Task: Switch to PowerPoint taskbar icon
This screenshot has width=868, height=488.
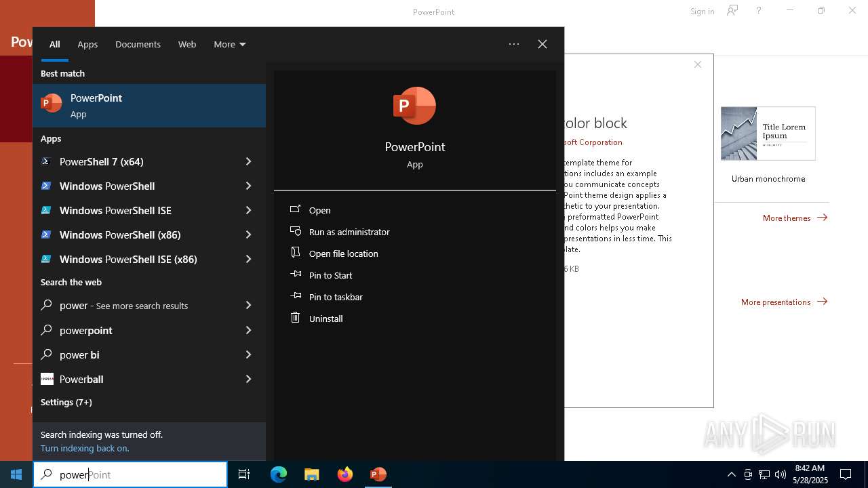Action: point(378,474)
